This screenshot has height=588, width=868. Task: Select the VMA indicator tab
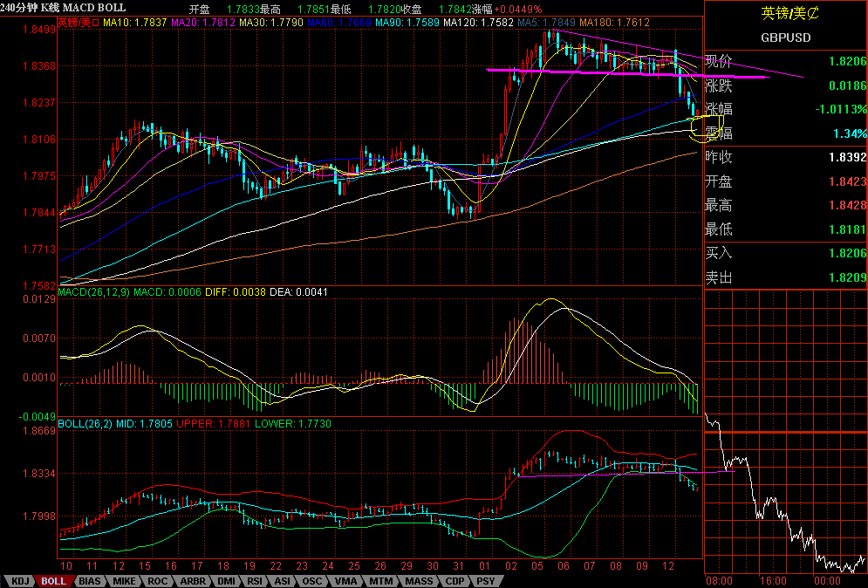click(x=346, y=581)
